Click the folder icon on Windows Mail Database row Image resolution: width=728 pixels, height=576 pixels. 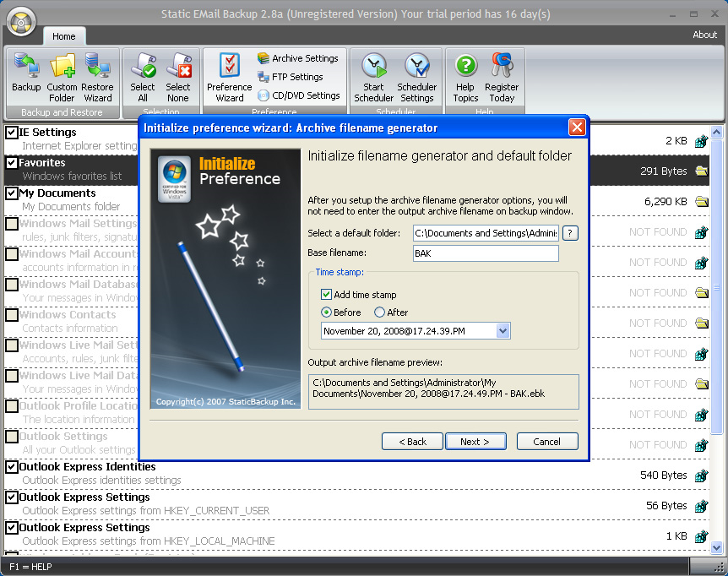[702, 293]
